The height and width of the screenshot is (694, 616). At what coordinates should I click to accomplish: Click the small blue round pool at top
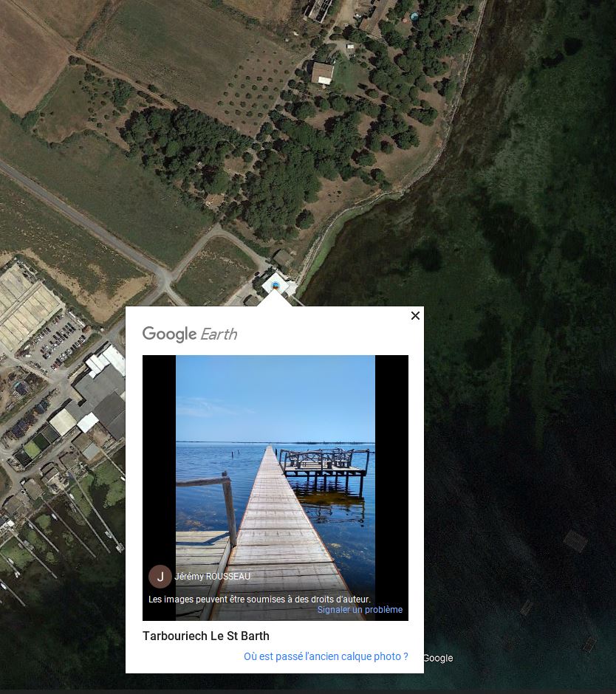(414, 17)
